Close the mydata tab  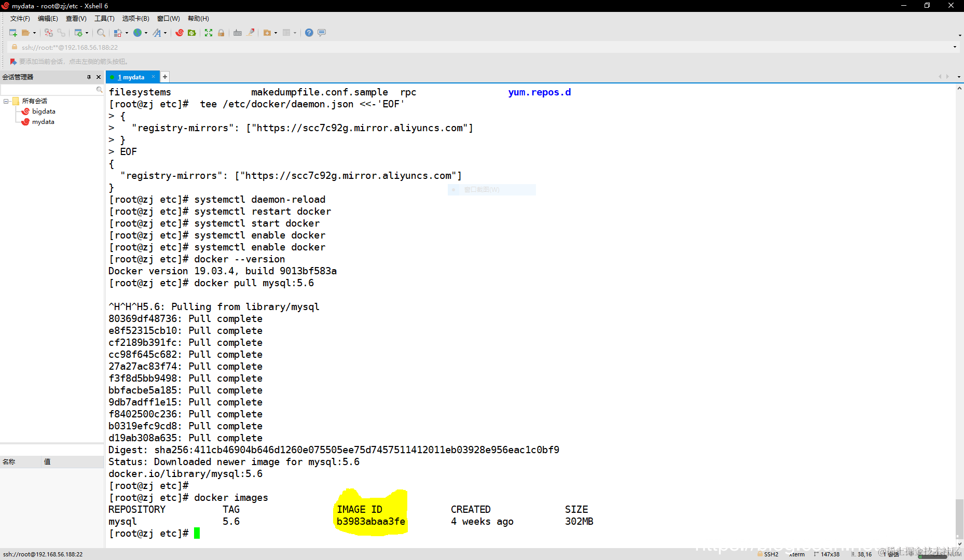click(x=153, y=77)
